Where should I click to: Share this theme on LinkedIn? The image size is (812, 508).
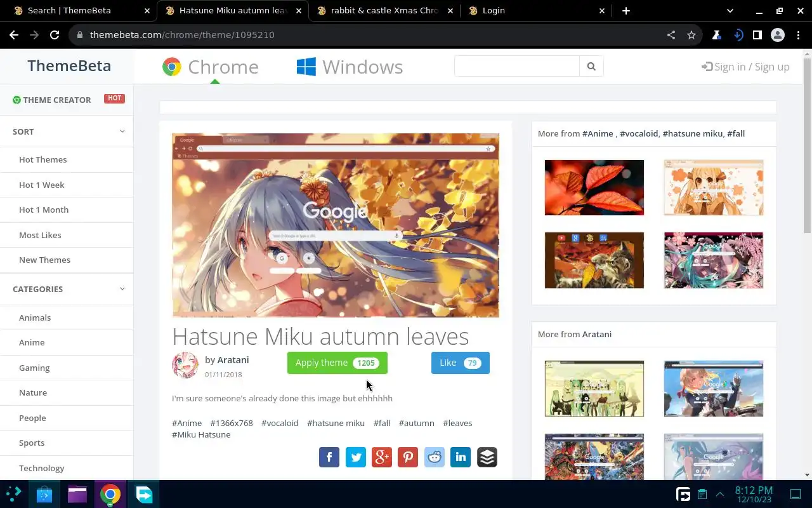[461, 457]
